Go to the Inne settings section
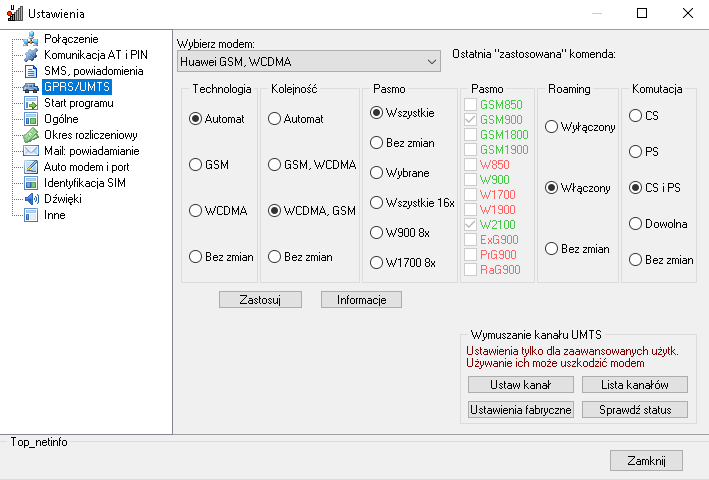Viewport: 709px width, 480px height. click(x=54, y=215)
